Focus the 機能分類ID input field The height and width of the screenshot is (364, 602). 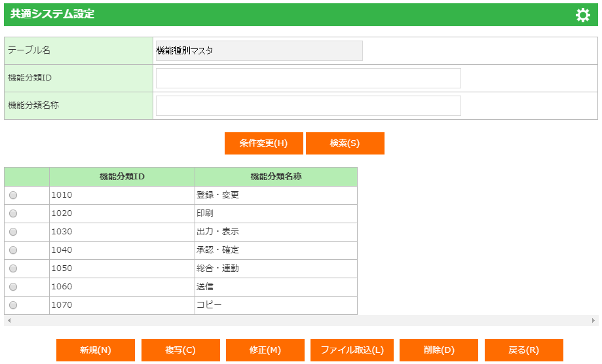coord(309,79)
